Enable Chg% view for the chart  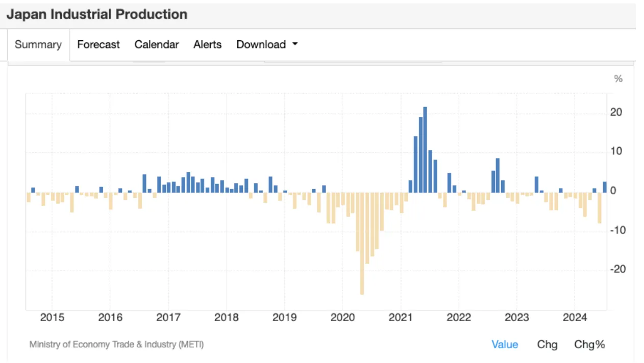(x=589, y=345)
